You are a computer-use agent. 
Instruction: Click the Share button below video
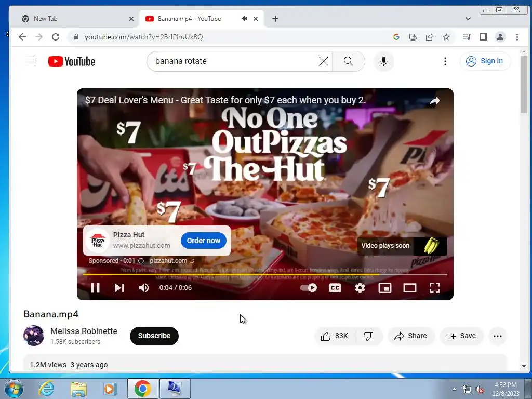[410, 336]
